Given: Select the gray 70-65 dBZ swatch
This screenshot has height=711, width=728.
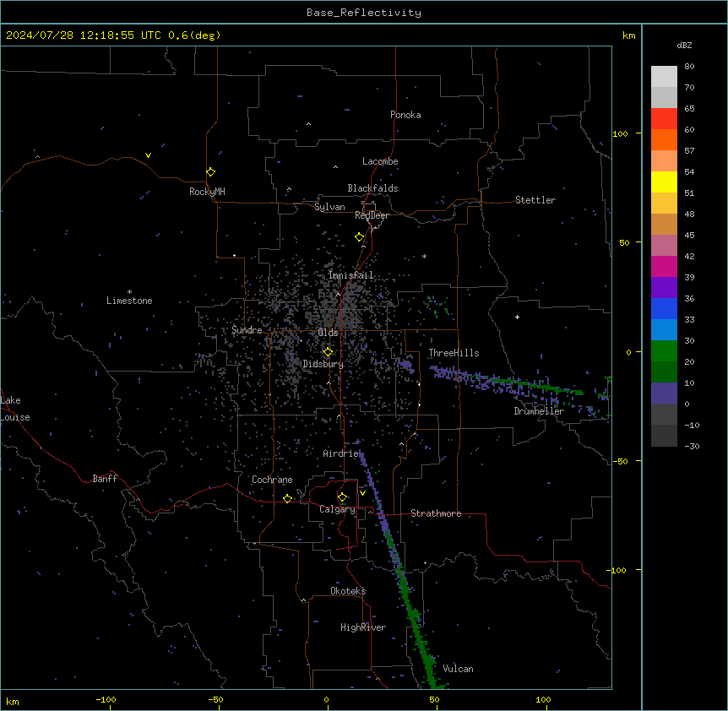Looking at the screenshot, I should click(664, 97).
